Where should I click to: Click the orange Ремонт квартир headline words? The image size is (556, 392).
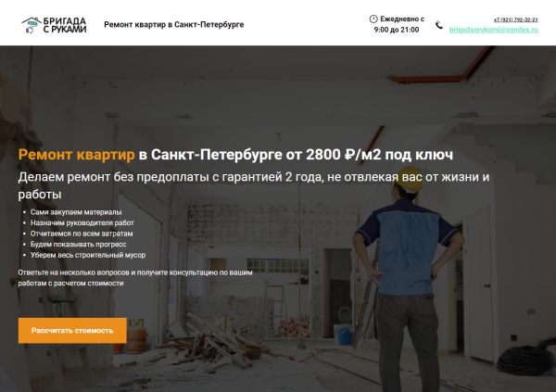76,155
